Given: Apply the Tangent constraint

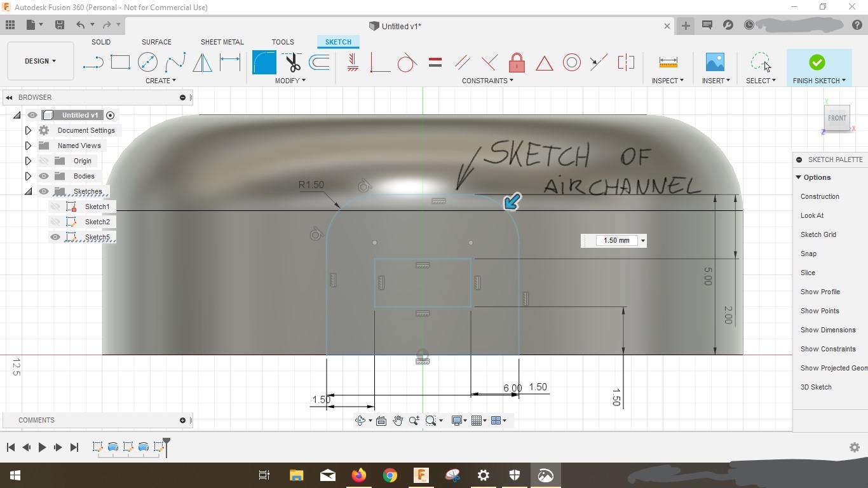Looking at the screenshot, I should [x=407, y=62].
